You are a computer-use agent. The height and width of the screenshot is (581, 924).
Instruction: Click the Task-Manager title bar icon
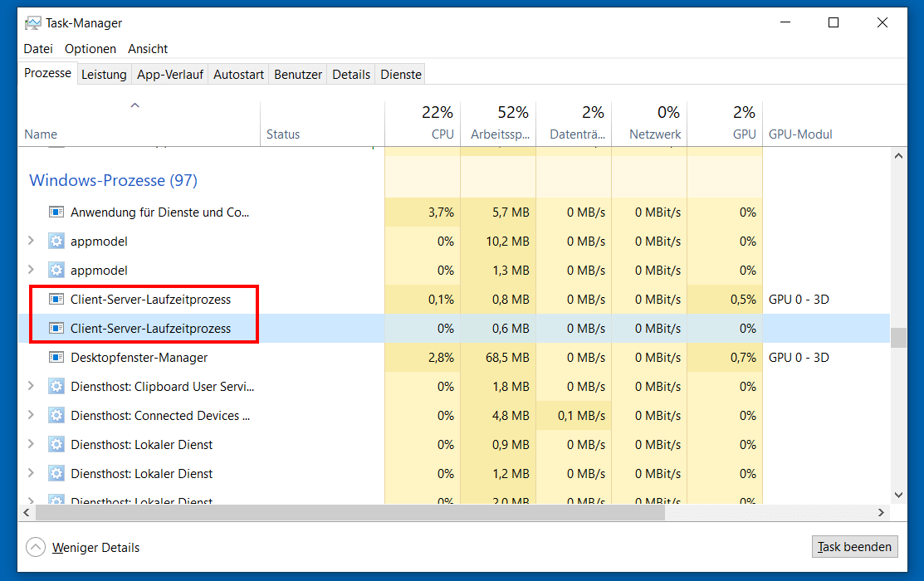point(33,23)
